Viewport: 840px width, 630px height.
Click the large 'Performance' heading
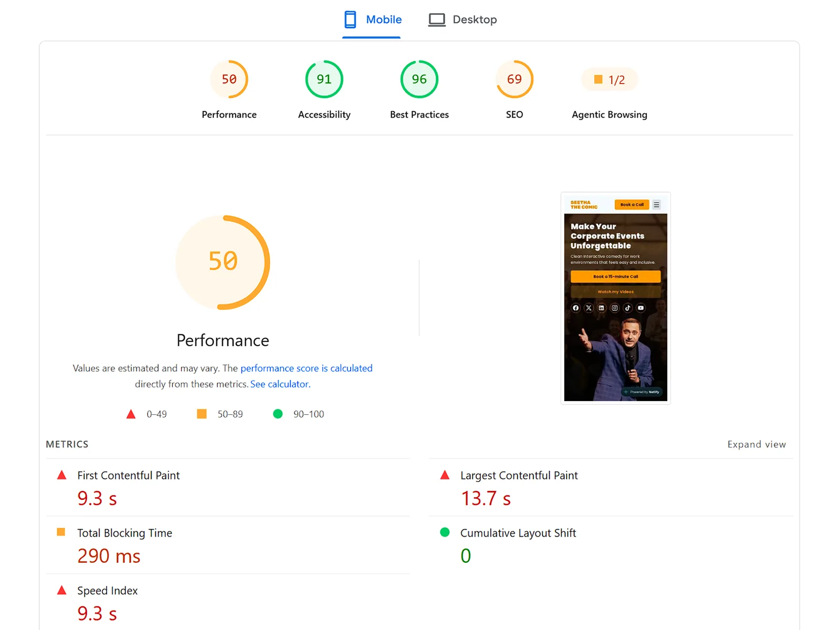click(223, 340)
